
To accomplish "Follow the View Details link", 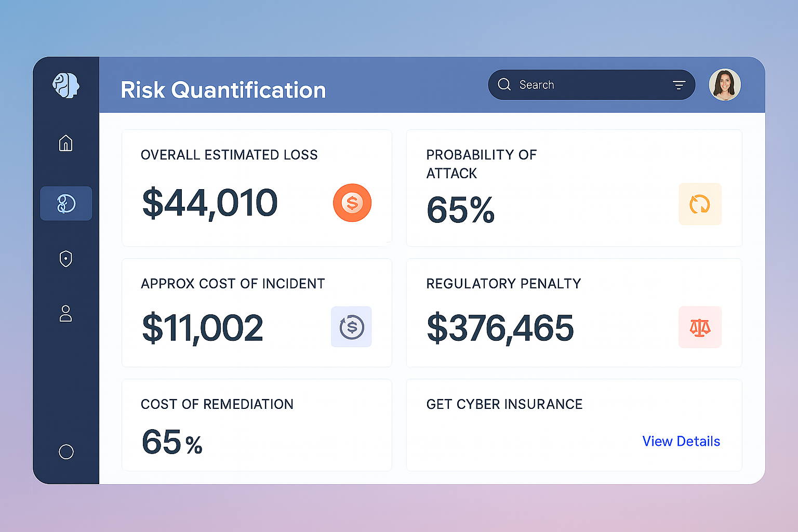I will click(x=681, y=441).
